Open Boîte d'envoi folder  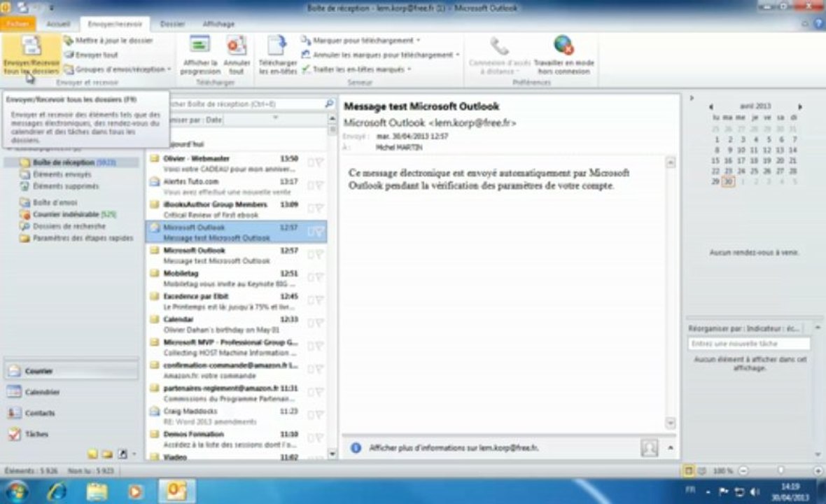tap(55, 202)
